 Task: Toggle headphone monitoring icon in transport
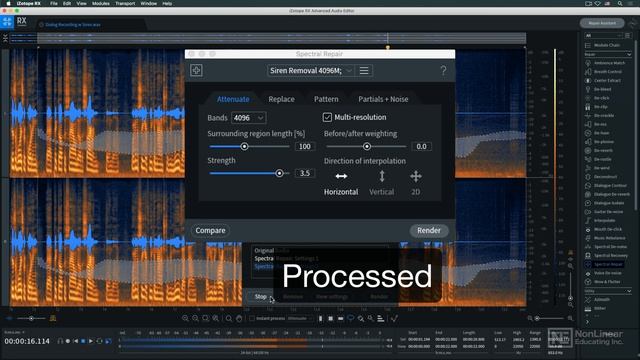click(x=60, y=341)
